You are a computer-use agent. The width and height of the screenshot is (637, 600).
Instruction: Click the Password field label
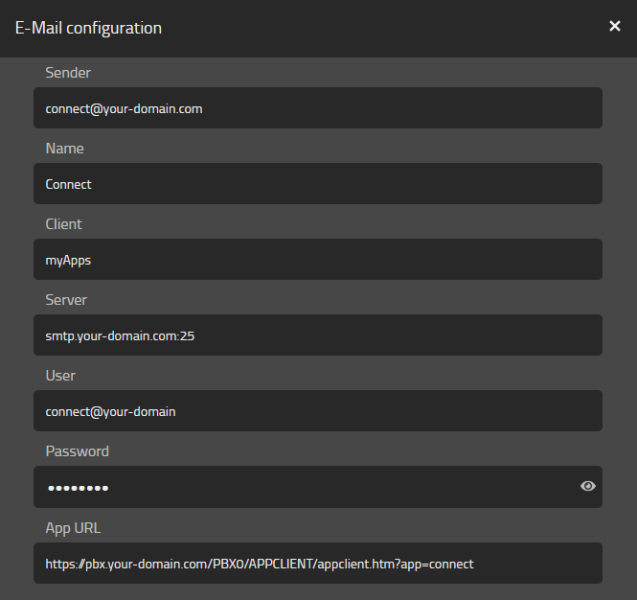77,452
